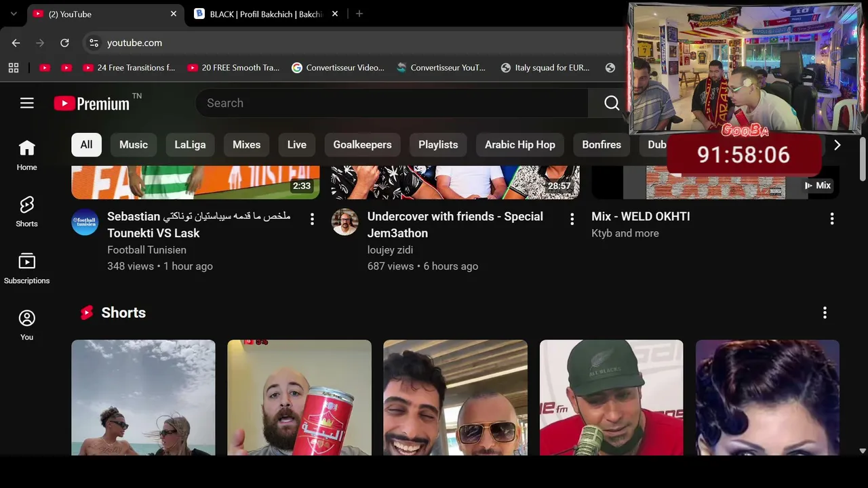The height and width of the screenshot is (488, 868).
Task: Select the All filter chip
Action: 86,144
